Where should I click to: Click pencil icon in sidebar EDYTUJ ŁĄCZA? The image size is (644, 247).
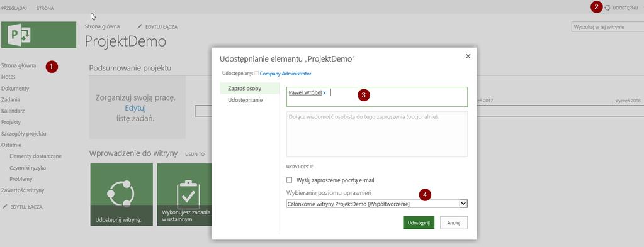coord(4,207)
